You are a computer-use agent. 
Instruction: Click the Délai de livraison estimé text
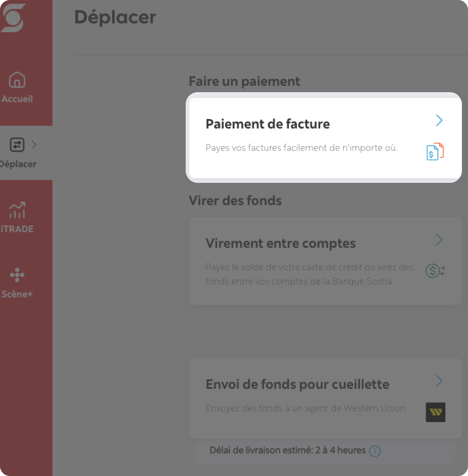pos(288,450)
